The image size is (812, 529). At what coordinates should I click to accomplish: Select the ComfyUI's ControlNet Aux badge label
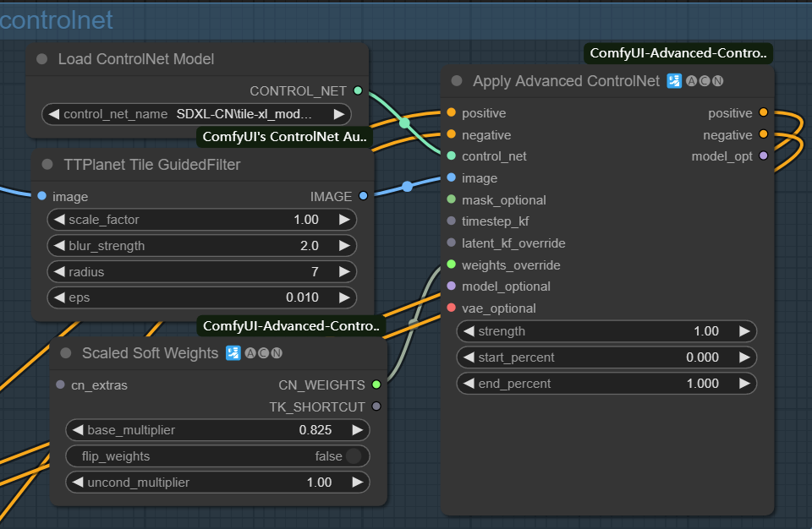[x=283, y=136]
